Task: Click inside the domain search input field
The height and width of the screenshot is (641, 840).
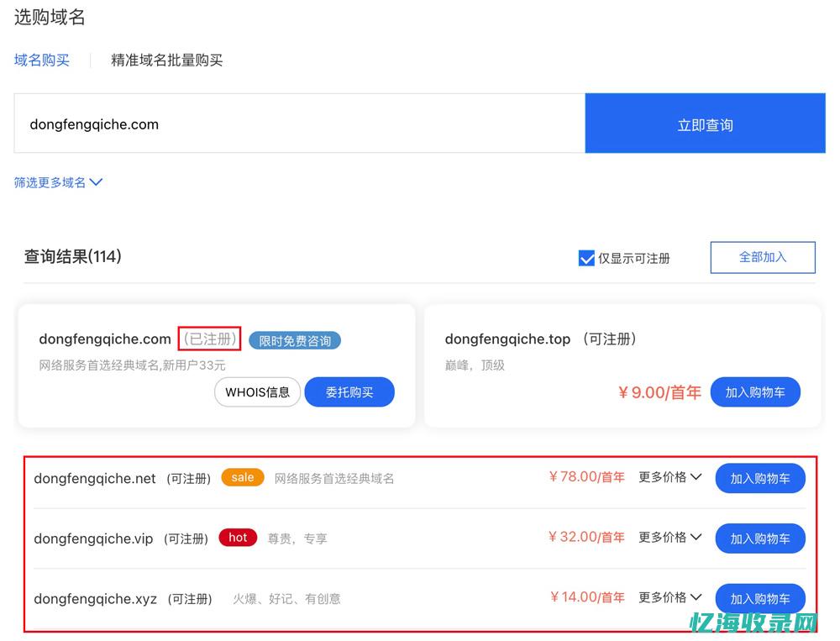Action: coord(294,123)
